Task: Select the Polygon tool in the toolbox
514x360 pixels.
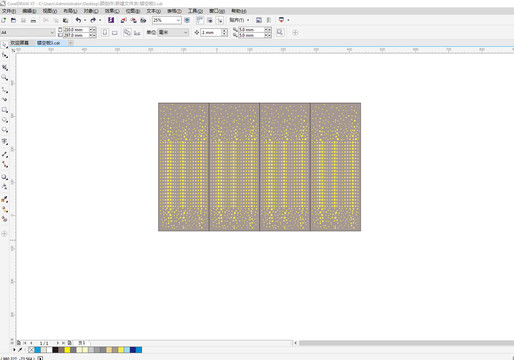Action: click(5, 130)
